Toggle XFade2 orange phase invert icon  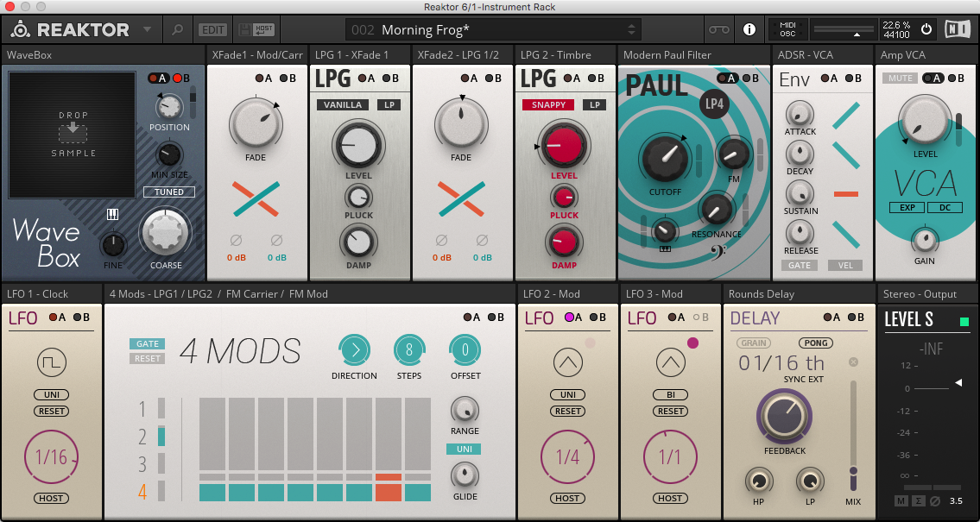441,240
